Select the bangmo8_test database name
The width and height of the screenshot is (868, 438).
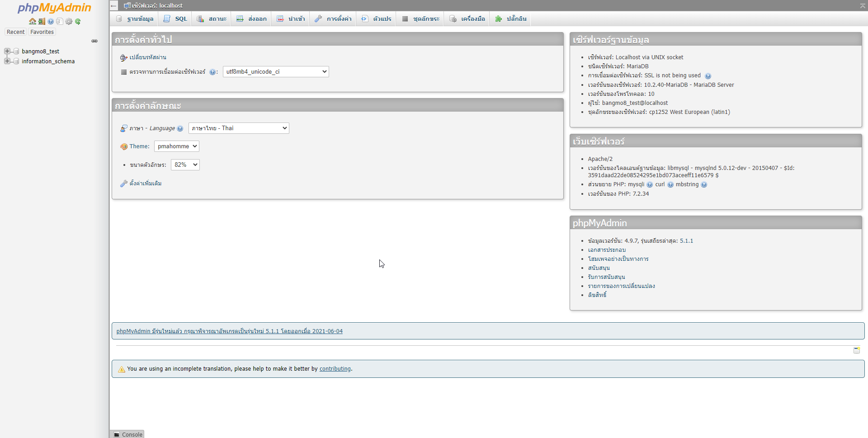[41, 52]
